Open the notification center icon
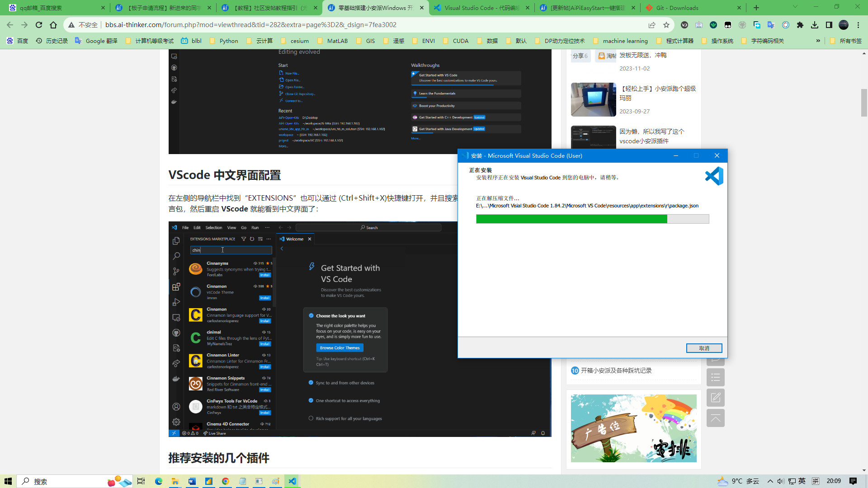 pyautogui.click(x=853, y=481)
